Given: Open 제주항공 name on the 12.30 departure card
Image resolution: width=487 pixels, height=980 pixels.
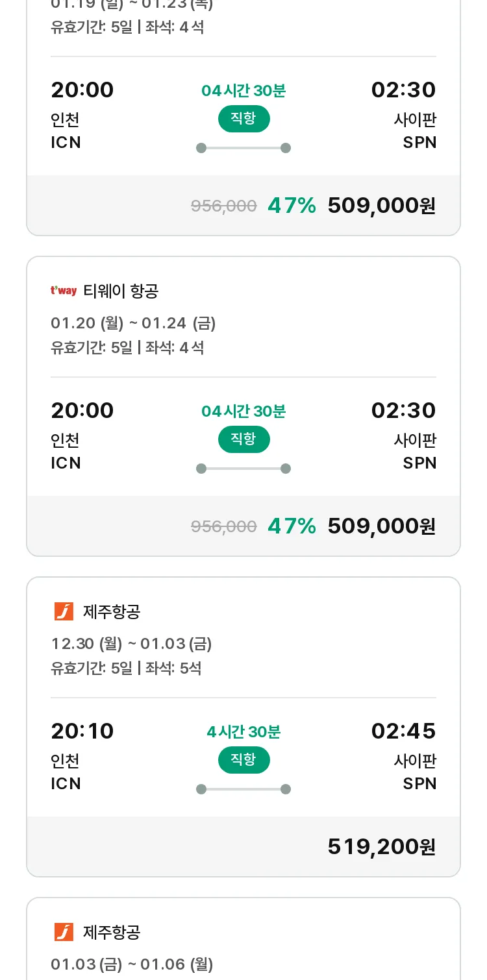Looking at the screenshot, I should [112, 611].
